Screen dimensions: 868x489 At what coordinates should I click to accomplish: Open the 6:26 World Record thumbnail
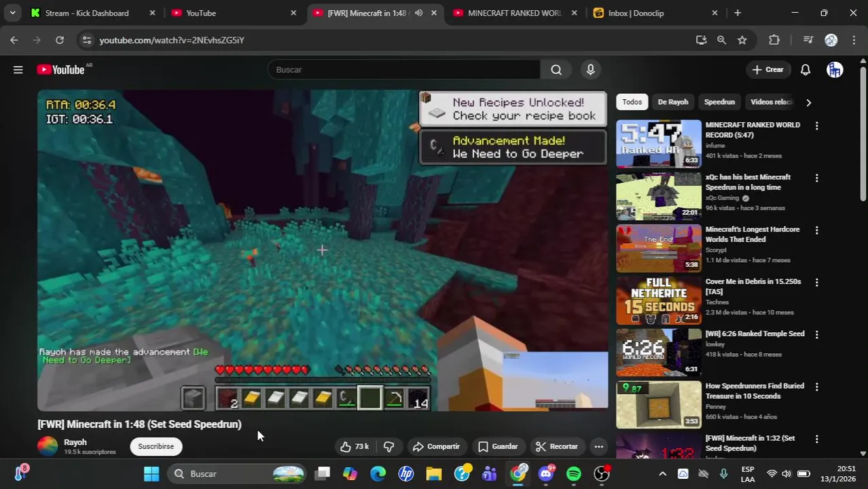tap(659, 352)
